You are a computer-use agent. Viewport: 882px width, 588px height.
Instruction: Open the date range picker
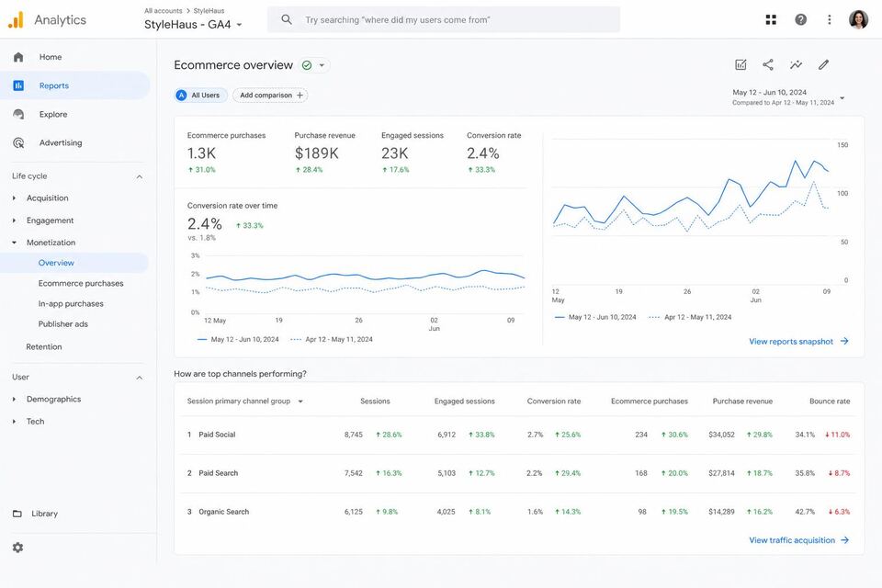click(788, 97)
